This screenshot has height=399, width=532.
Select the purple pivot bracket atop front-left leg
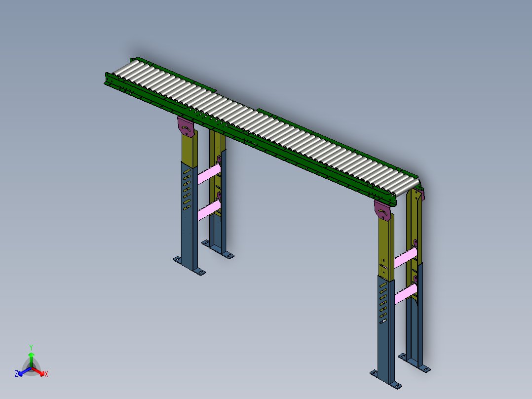tap(186, 126)
